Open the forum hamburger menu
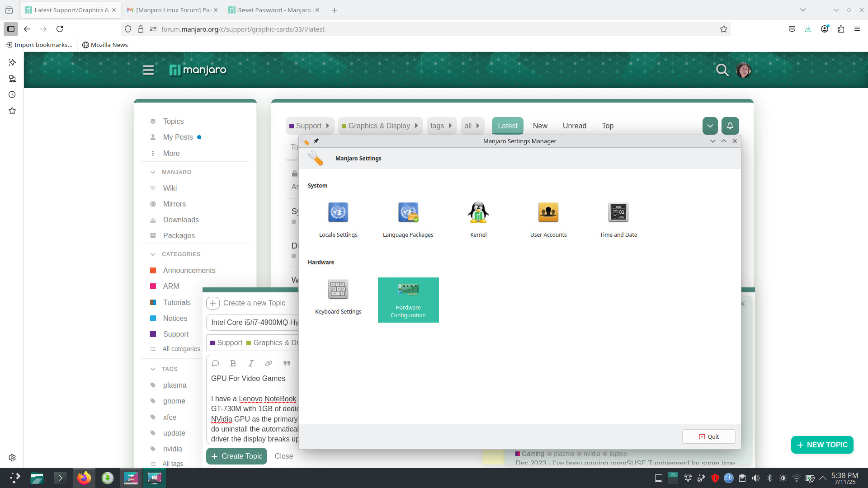 148,70
